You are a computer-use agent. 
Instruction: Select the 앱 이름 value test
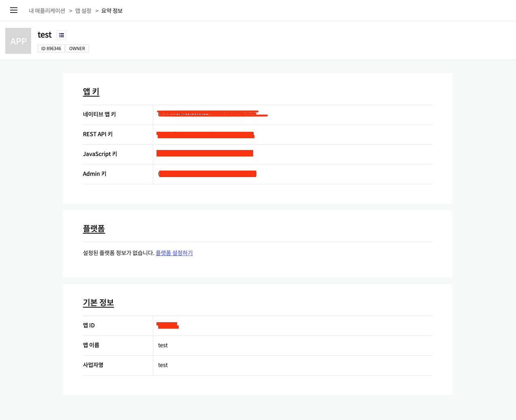pos(163,345)
